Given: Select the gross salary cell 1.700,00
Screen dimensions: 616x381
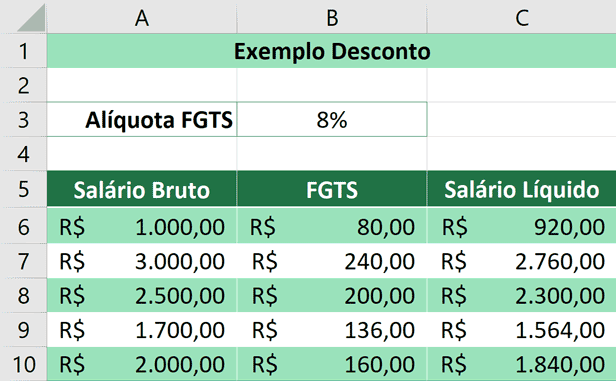Looking at the screenshot, I should [x=142, y=330].
